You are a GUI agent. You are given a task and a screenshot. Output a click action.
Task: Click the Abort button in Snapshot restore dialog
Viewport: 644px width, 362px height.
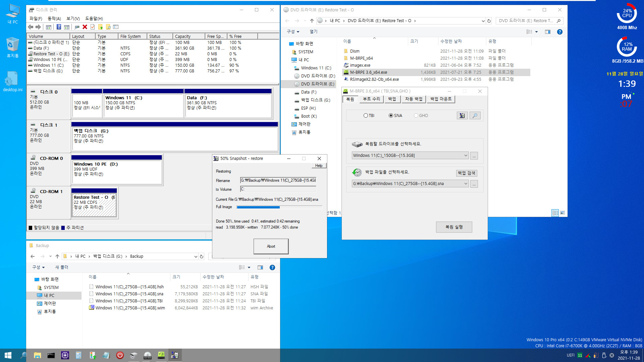point(271,246)
